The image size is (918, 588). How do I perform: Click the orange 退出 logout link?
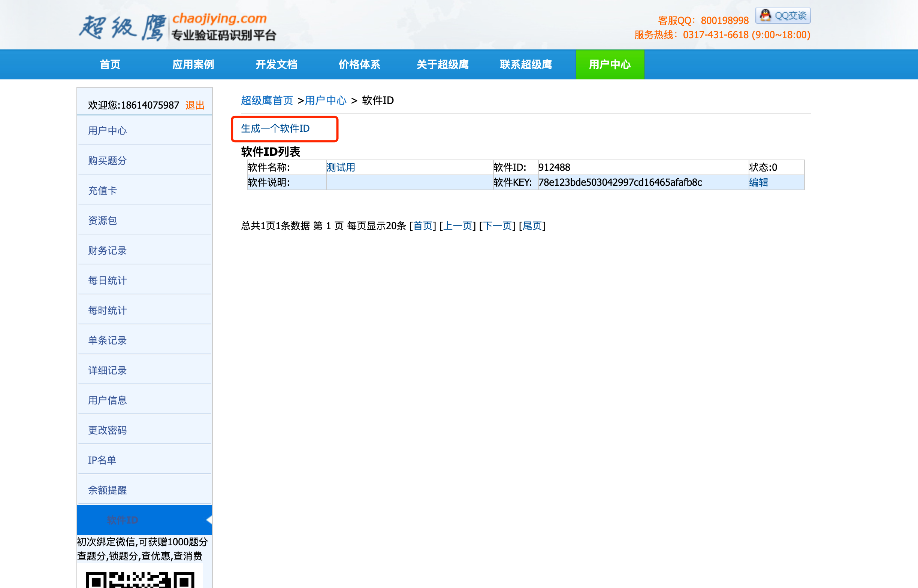(195, 105)
